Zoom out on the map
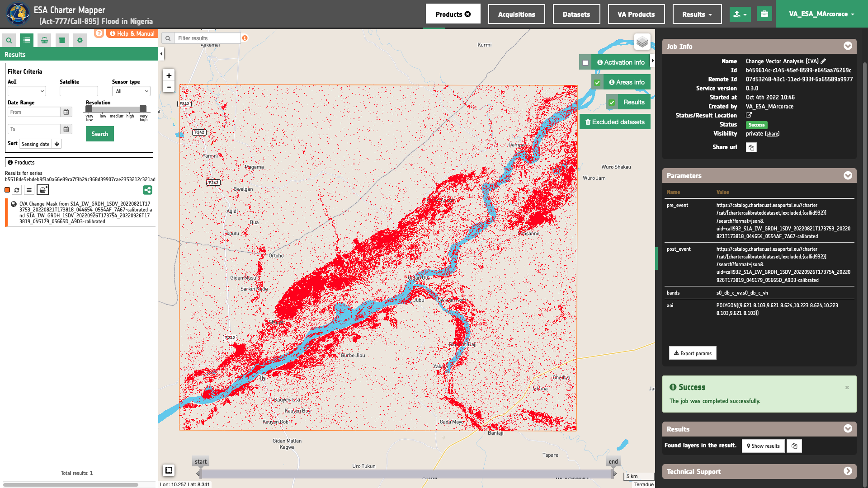The height and width of the screenshot is (488, 868). (169, 87)
